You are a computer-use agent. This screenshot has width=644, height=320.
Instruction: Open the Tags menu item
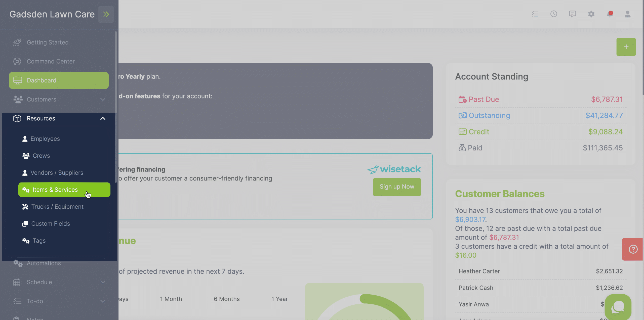tap(64, 241)
